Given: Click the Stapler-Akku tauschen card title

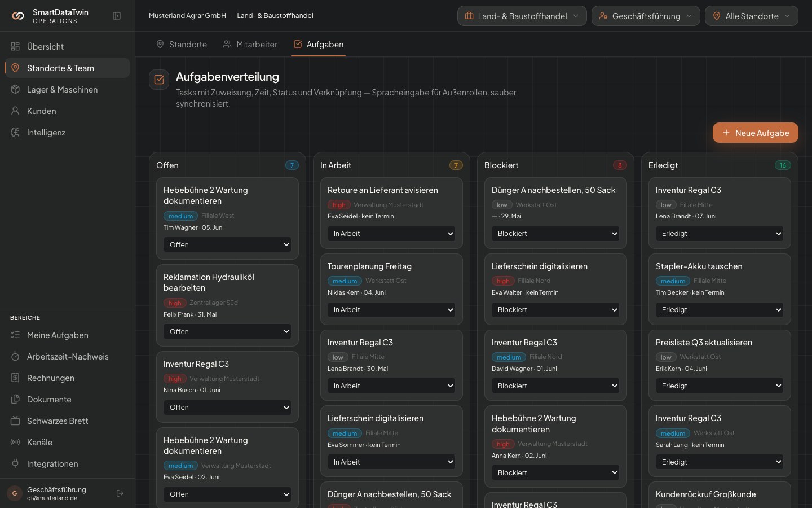Looking at the screenshot, I should (x=699, y=266).
